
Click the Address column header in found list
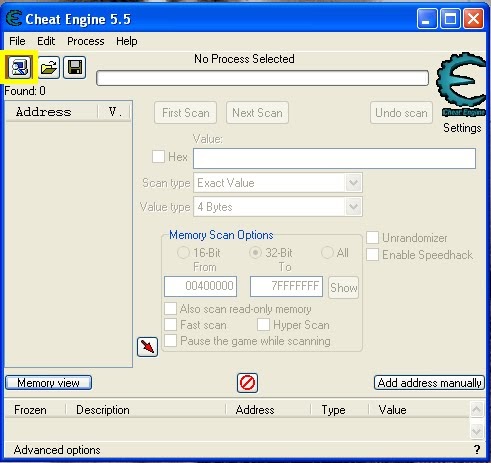click(52, 112)
